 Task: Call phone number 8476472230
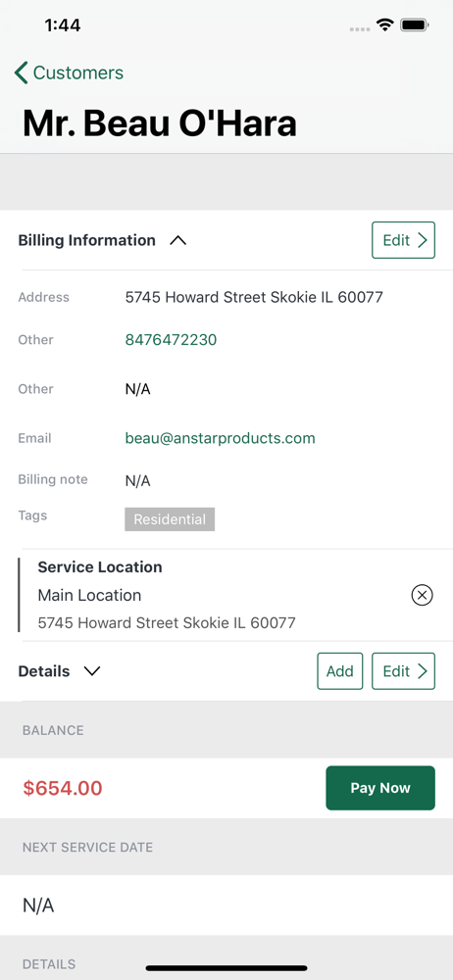[x=171, y=340]
